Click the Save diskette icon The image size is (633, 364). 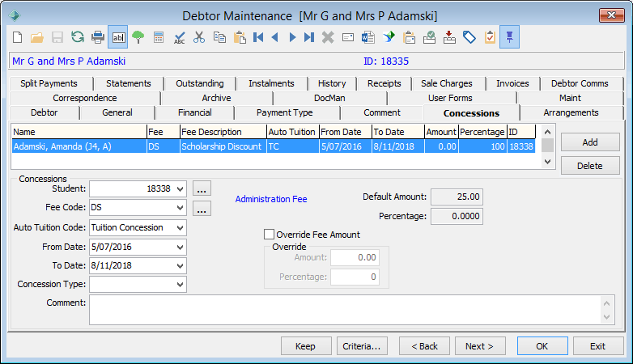pos(57,37)
